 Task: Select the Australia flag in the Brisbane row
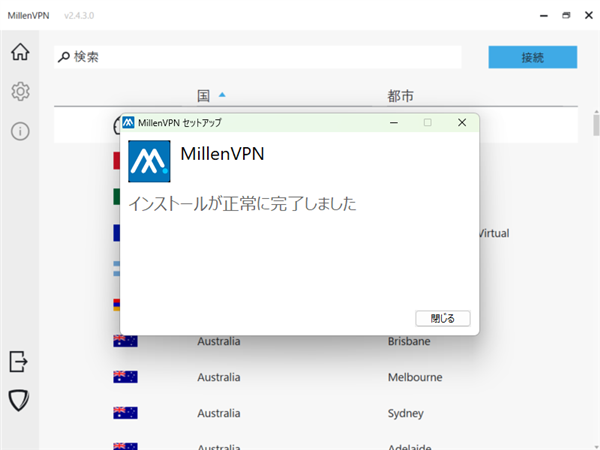125,341
